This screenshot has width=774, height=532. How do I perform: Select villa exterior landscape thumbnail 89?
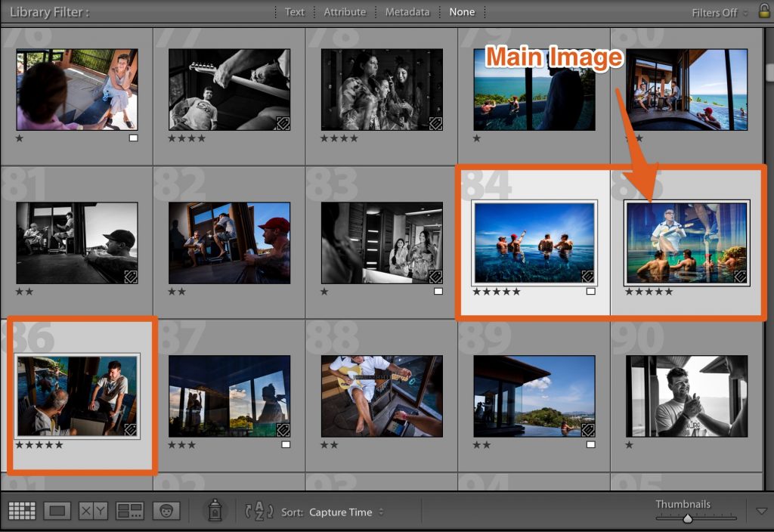click(534, 396)
